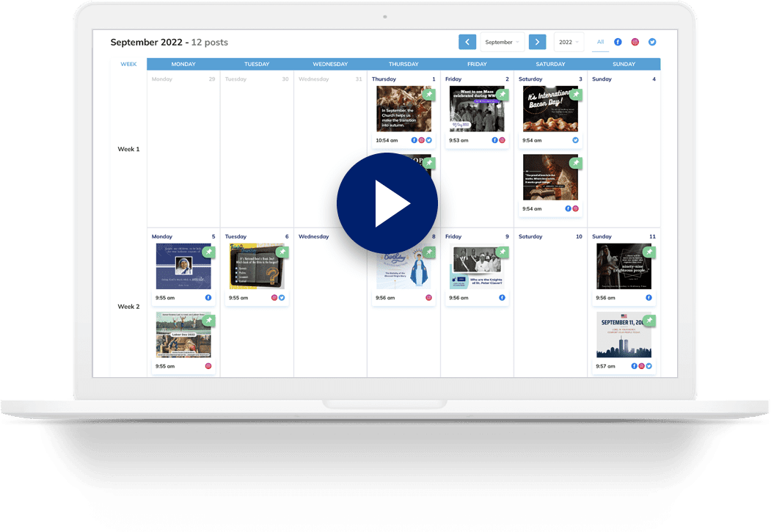The image size is (771, 532).
Task: Click the Facebook icon under the 10:54 am Thursday post
Action: (x=414, y=140)
